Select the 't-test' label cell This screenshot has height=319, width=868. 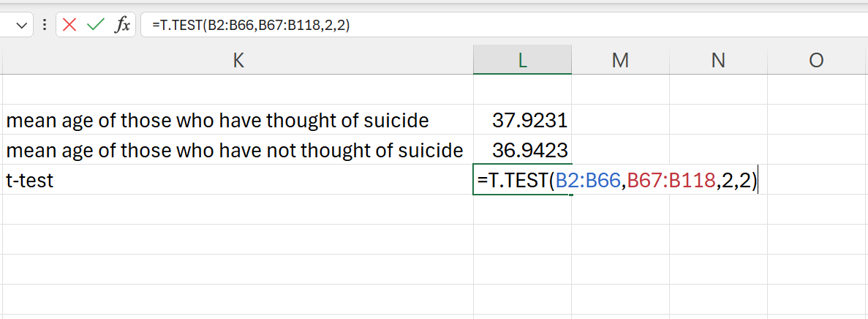point(238,180)
